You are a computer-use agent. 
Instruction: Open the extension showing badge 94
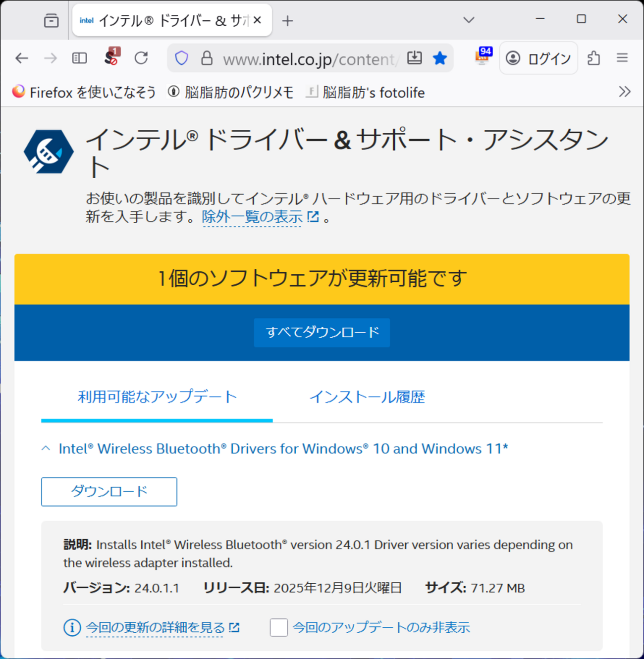(483, 56)
